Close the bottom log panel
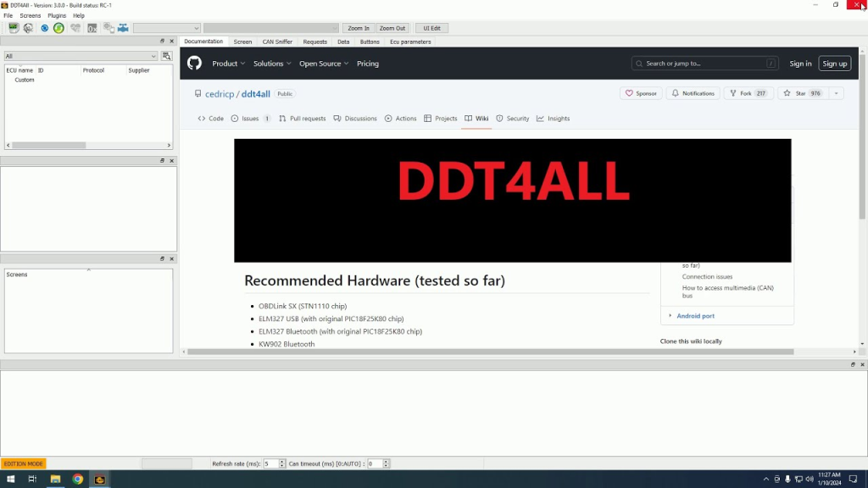868x488 pixels. click(862, 364)
